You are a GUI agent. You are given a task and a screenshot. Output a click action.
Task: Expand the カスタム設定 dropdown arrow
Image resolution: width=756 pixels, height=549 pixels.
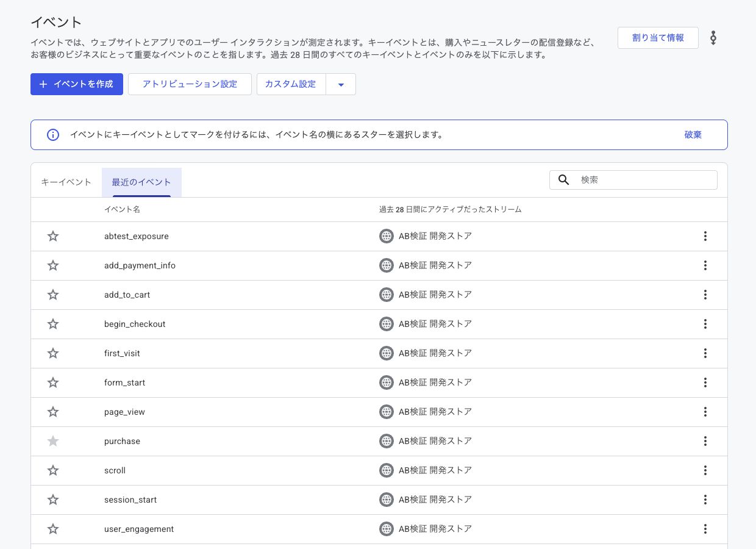341,84
